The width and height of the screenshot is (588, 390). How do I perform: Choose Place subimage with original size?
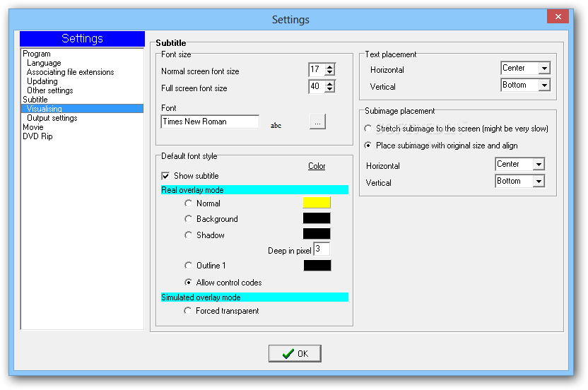pos(368,146)
